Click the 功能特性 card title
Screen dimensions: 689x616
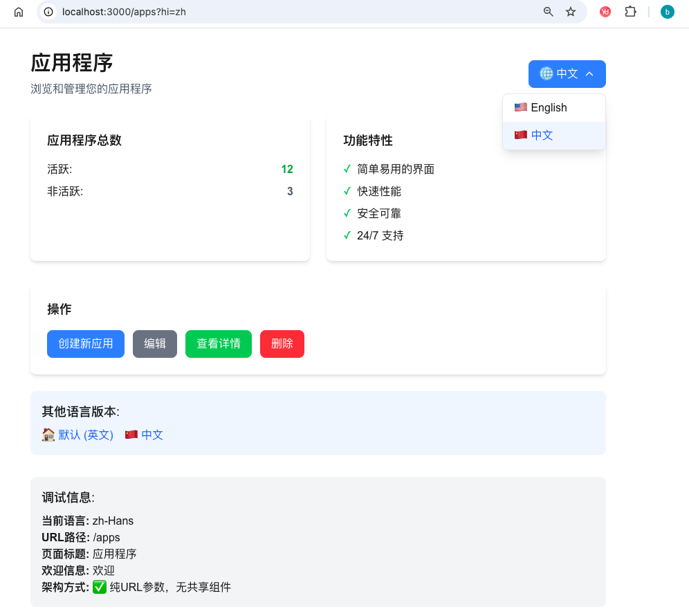click(x=368, y=141)
